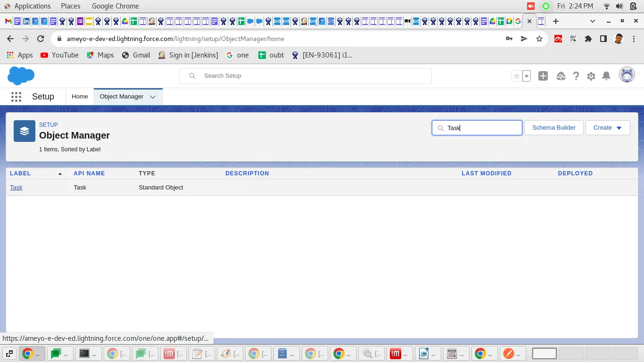
Task: Open the App Launcher grid icon
Action: [x=16, y=97]
